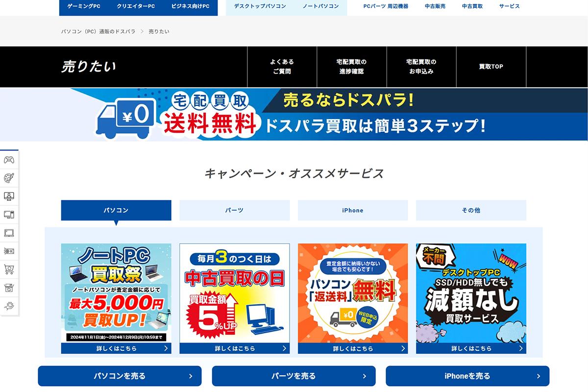Click the graphics card sidebar icon
The height and width of the screenshot is (392, 588).
click(9, 251)
